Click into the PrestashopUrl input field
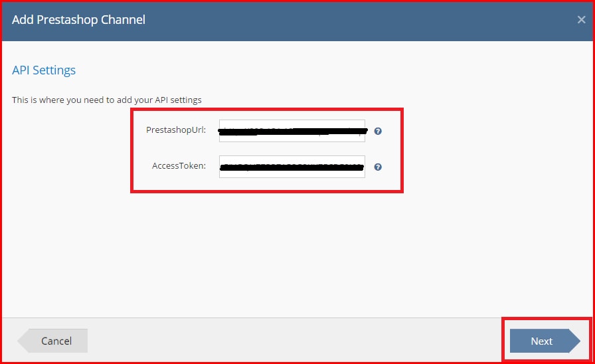 coord(292,131)
